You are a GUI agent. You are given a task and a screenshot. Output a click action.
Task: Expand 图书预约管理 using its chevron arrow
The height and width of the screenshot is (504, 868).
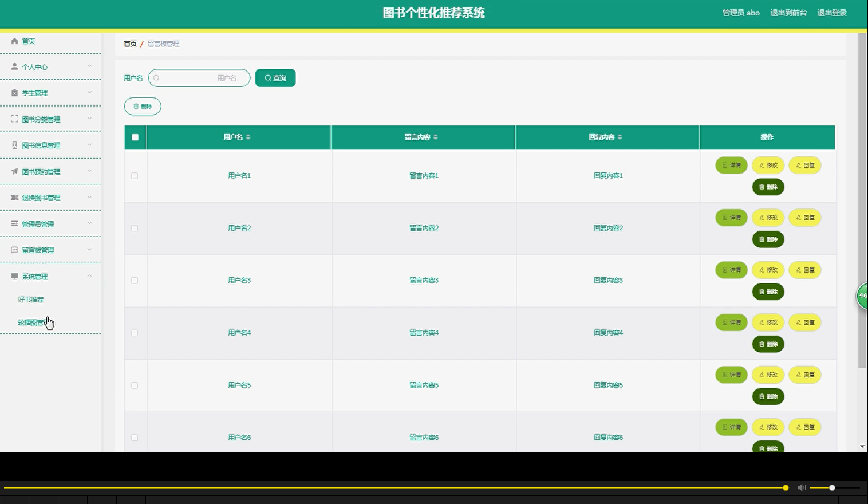[x=89, y=171]
